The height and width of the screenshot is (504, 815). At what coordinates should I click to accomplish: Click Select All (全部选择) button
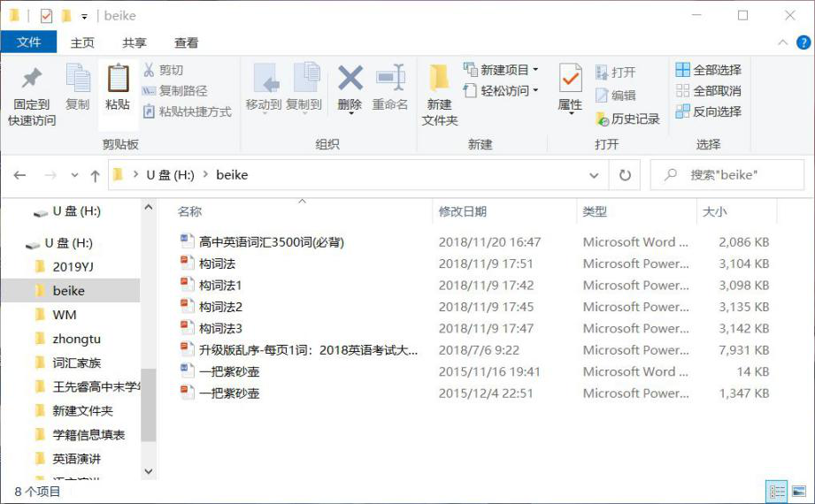(x=709, y=70)
